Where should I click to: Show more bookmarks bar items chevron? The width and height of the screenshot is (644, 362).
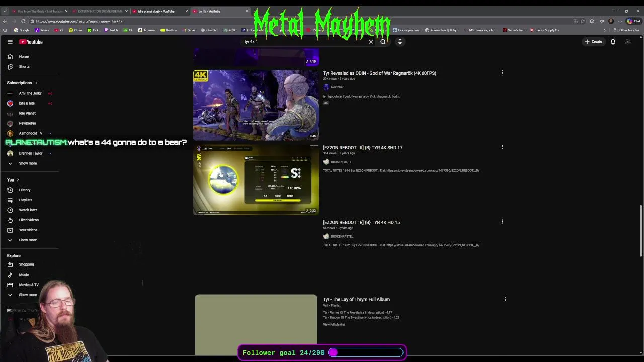pos(605,30)
